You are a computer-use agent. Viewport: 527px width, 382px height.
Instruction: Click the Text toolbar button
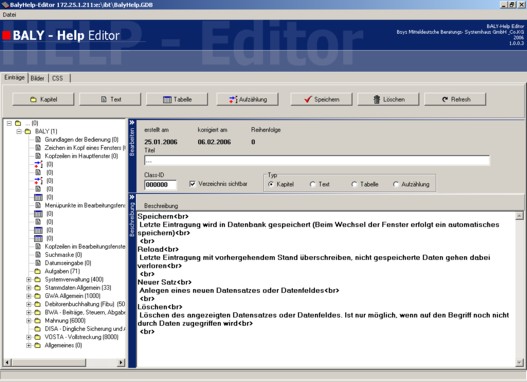click(110, 99)
